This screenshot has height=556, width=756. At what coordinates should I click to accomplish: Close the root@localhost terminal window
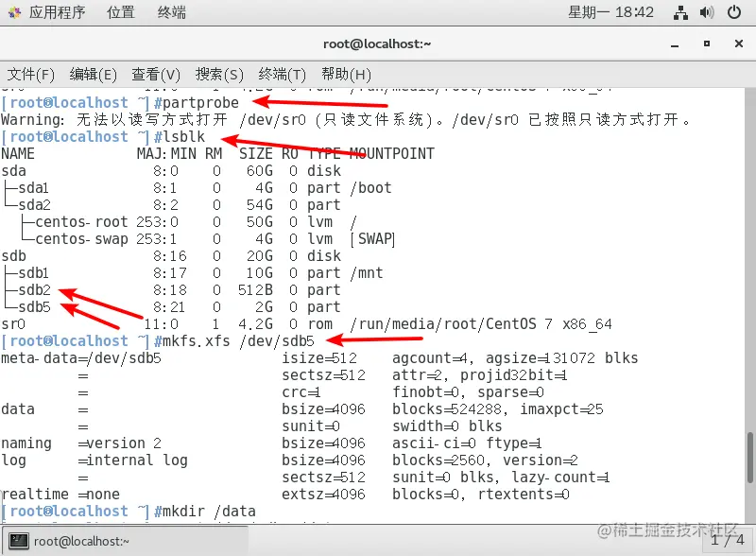[739, 43]
